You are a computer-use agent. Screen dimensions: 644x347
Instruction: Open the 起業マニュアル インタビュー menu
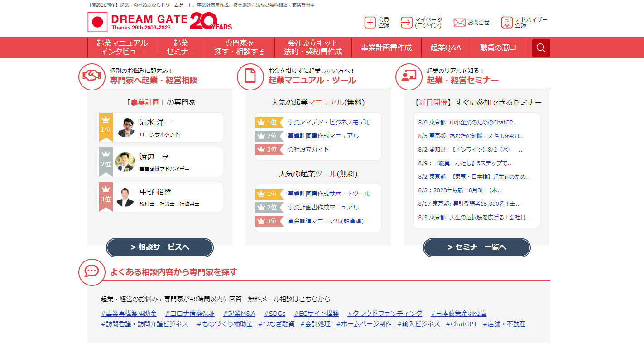tap(122, 48)
